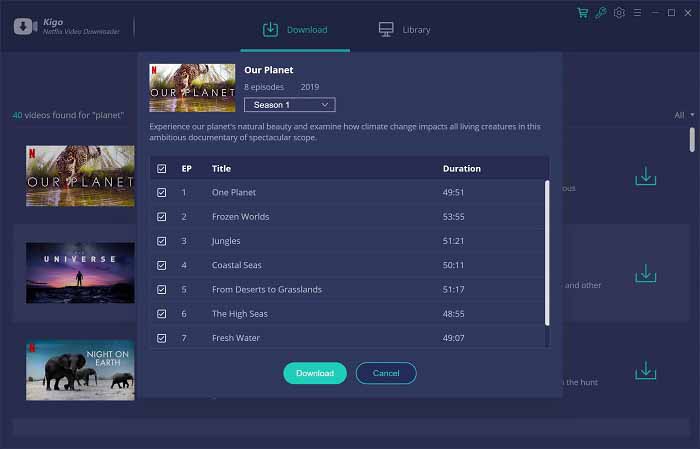Click the 'Jungles' episode title
The width and height of the screenshot is (700, 449).
(226, 241)
